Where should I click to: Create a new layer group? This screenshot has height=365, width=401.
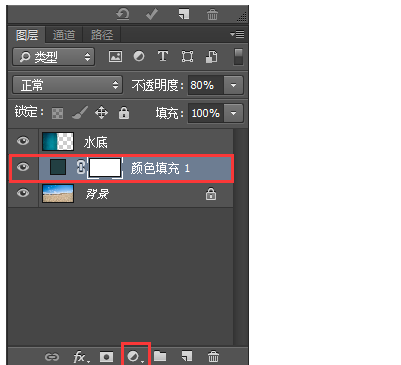[x=160, y=357]
